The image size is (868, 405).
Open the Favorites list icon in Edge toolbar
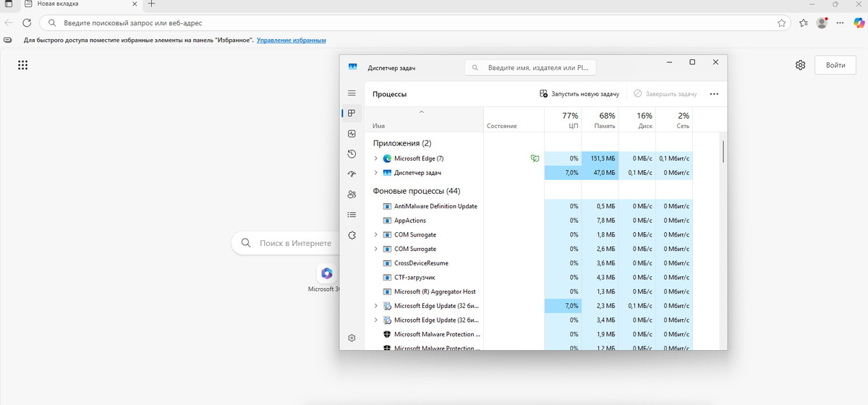pyautogui.click(x=804, y=23)
